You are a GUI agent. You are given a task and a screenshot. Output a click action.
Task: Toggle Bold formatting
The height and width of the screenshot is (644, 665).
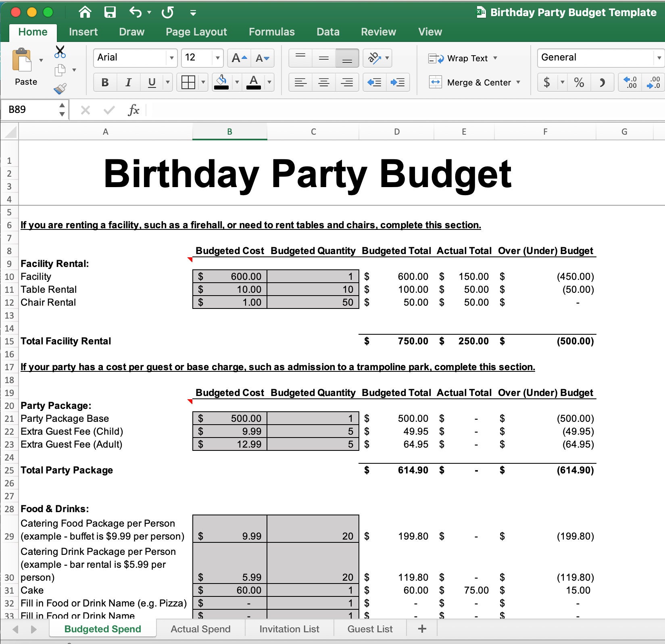pyautogui.click(x=104, y=83)
